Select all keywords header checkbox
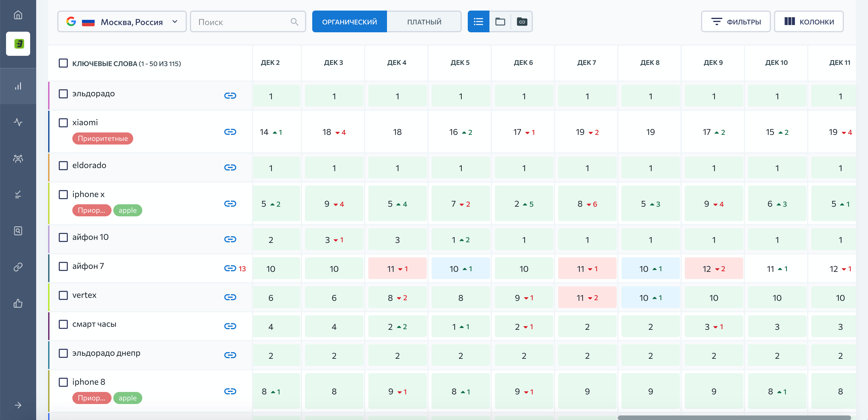The height and width of the screenshot is (420, 868). pos(63,63)
